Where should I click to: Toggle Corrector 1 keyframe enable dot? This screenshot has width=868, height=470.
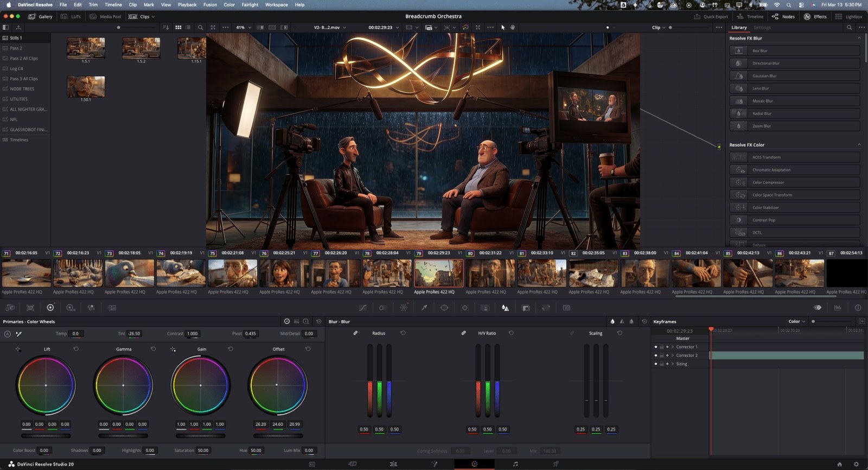[656, 347]
